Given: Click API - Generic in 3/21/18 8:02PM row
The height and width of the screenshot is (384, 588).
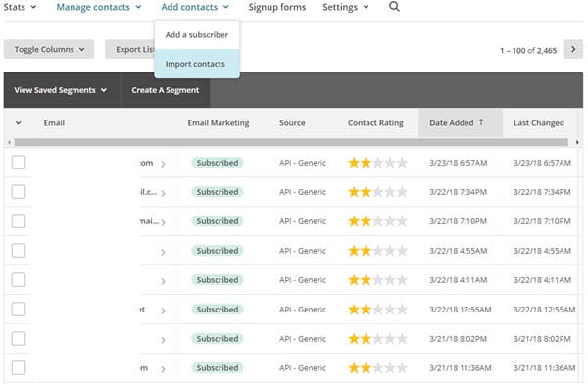Looking at the screenshot, I should click(x=303, y=339).
